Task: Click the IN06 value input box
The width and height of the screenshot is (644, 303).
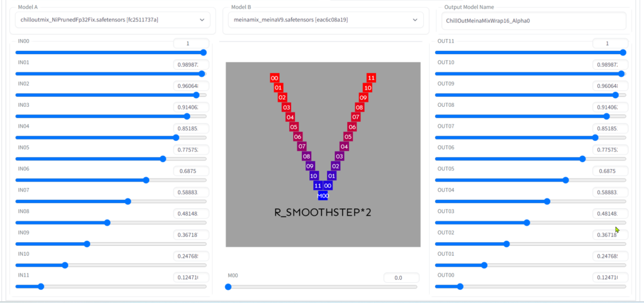Action: (191, 170)
